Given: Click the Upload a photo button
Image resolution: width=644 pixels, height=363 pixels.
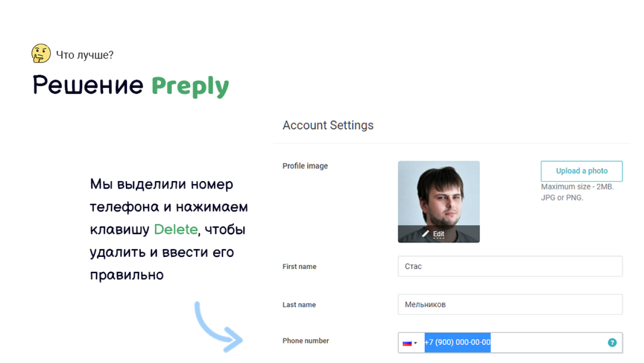Looking at the screenshot, I should pyautogui.click(x=582, y=171).
